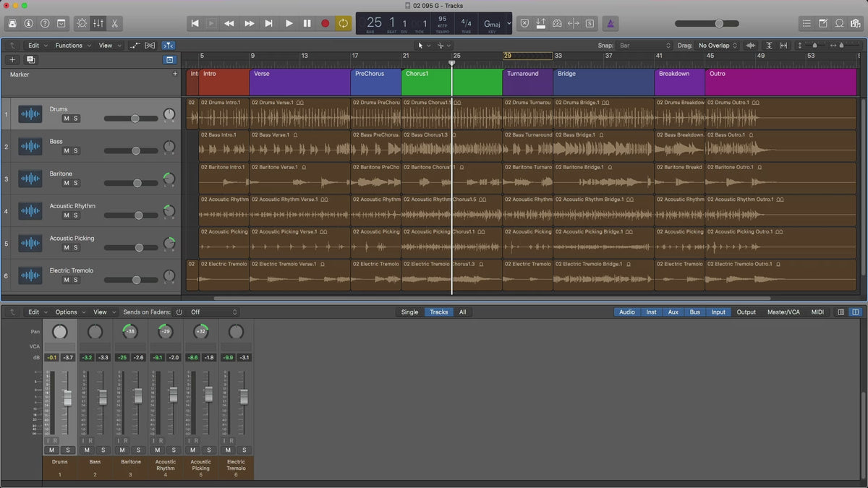Solo the Bass track in track header
Screen dimensions: 868x488
(76, 151)
